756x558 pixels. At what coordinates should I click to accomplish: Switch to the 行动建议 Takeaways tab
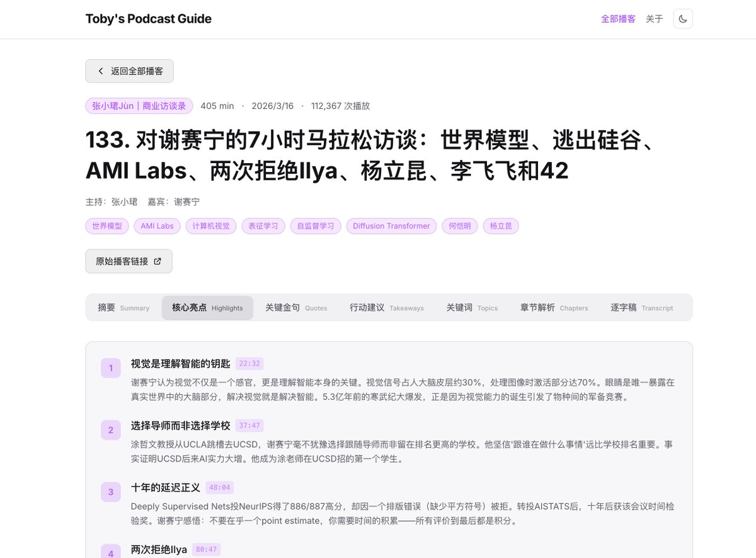coord(387,308)
